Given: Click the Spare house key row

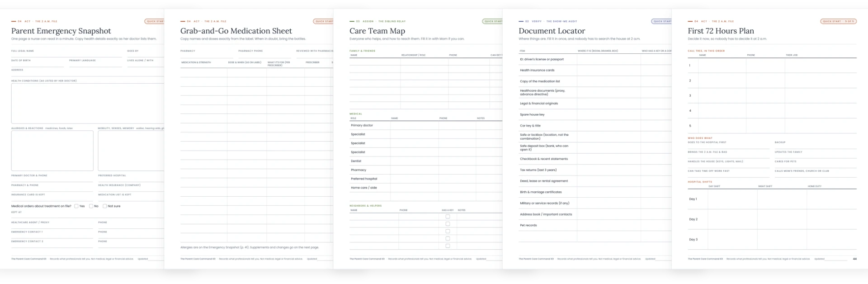Looking at the screenshot, I should click(x=595, y=114).
